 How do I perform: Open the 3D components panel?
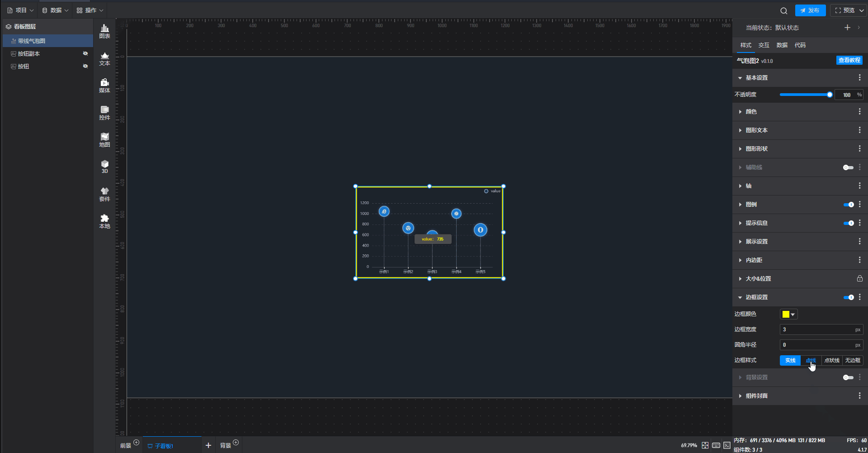[104, 167]
